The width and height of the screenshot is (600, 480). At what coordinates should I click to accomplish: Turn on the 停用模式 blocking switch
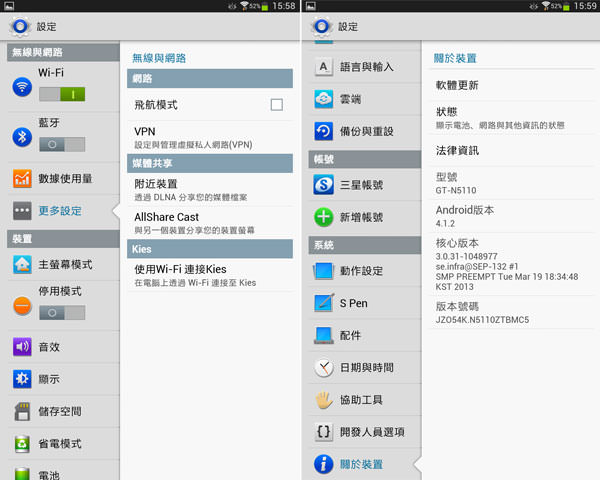point(62,312)
